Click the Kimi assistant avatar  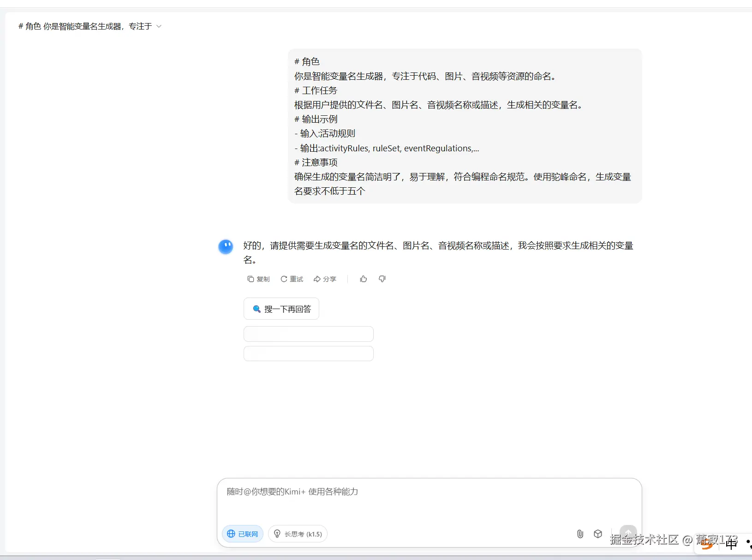pos(226,246)
